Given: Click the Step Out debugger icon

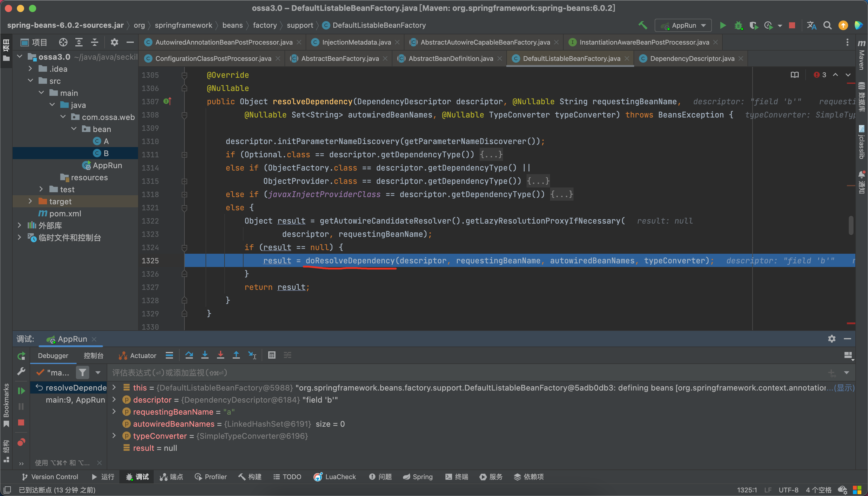Looking at the screenshot, I should click(237, 356).
